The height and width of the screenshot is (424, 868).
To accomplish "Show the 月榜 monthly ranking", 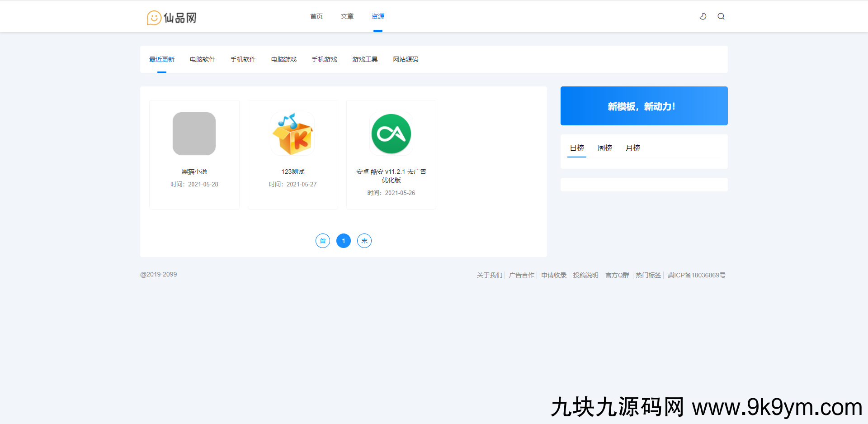I will click(632, 148).
